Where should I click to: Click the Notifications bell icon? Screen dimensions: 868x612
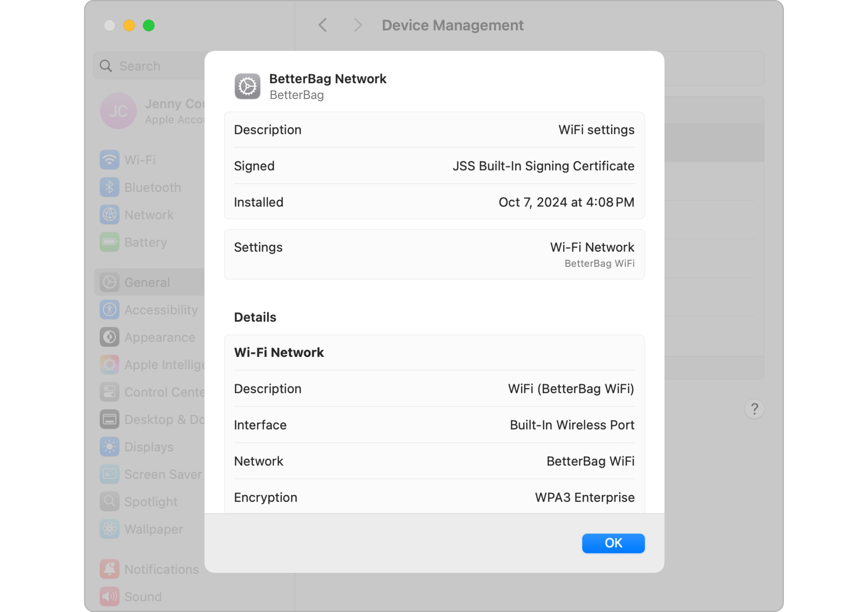click(109, 569)
